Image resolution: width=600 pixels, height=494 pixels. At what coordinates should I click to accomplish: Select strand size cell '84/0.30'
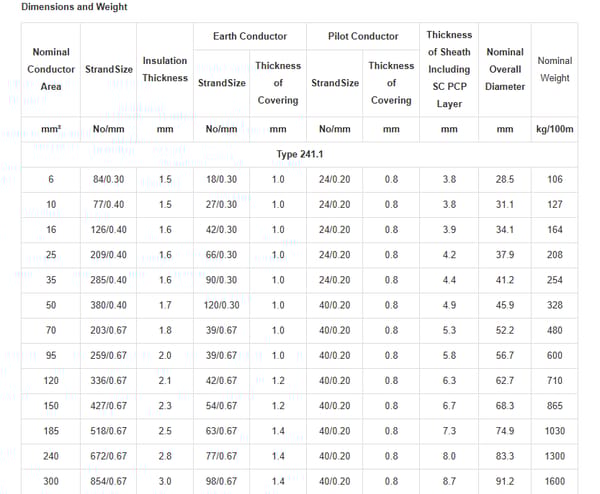[108, 180]
